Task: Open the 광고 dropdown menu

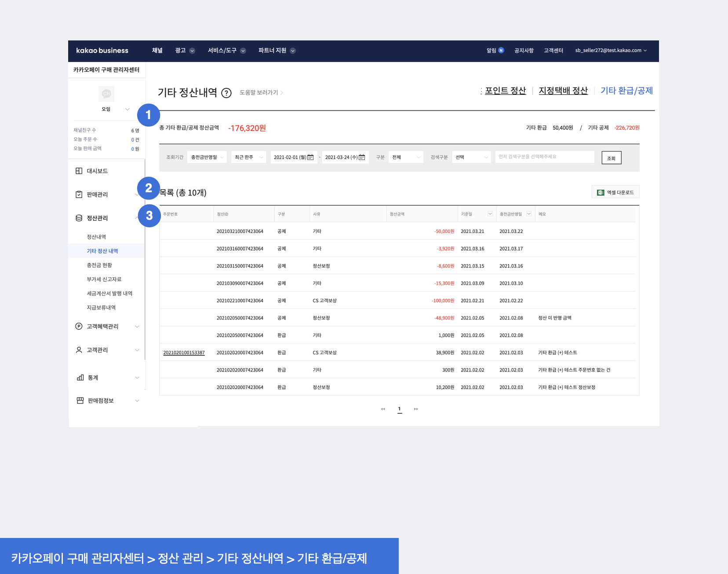Action: [x=185, y=51]
